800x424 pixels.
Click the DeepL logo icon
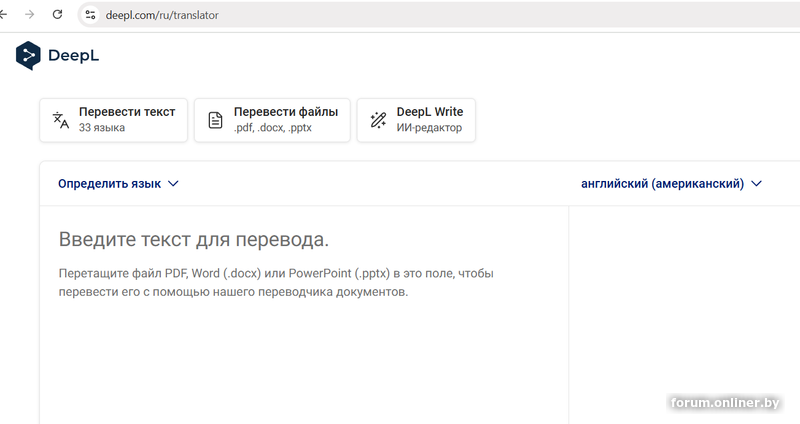(28, 56)
